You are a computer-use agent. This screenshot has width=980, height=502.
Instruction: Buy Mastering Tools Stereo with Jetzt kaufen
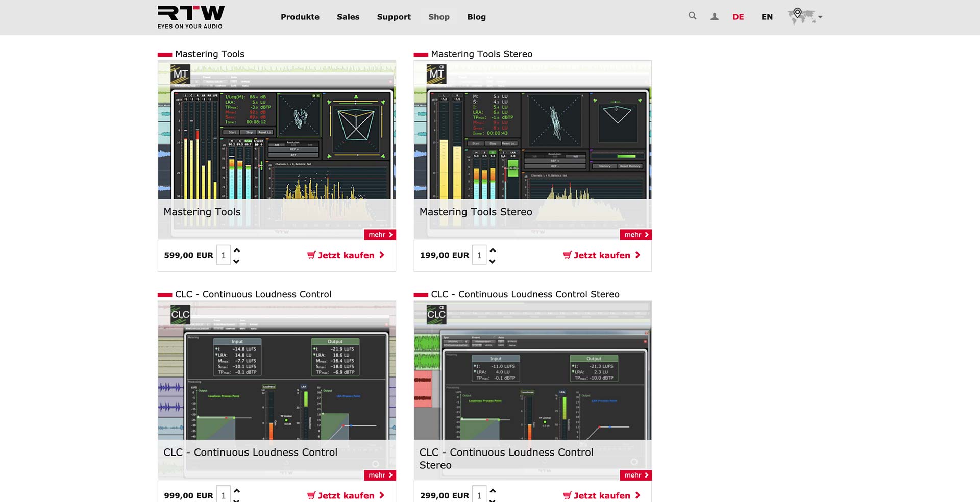pos(602,255)
